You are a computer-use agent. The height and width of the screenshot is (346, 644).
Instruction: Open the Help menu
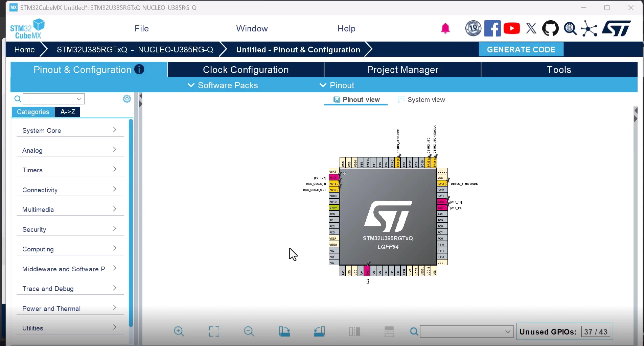pyautogui.click(x=346, y=28)
